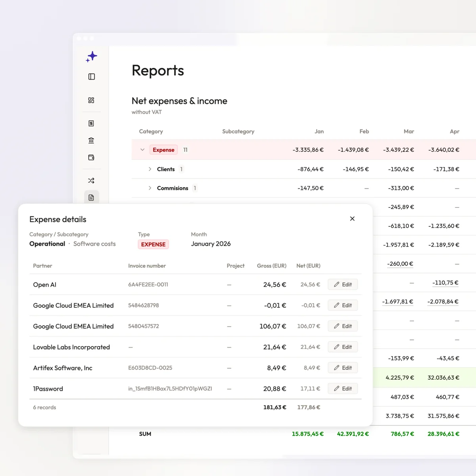The image size is (476, 476).
Task: Open the shuffle arrows sidebar icon
Action: coord(91,180)
